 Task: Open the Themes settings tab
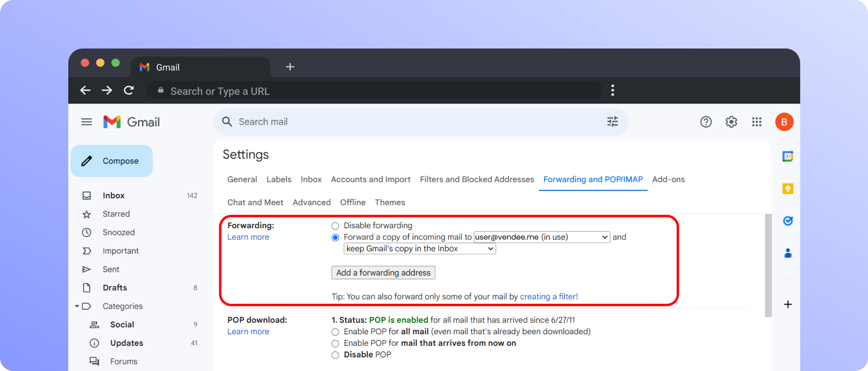coord(390,203)
